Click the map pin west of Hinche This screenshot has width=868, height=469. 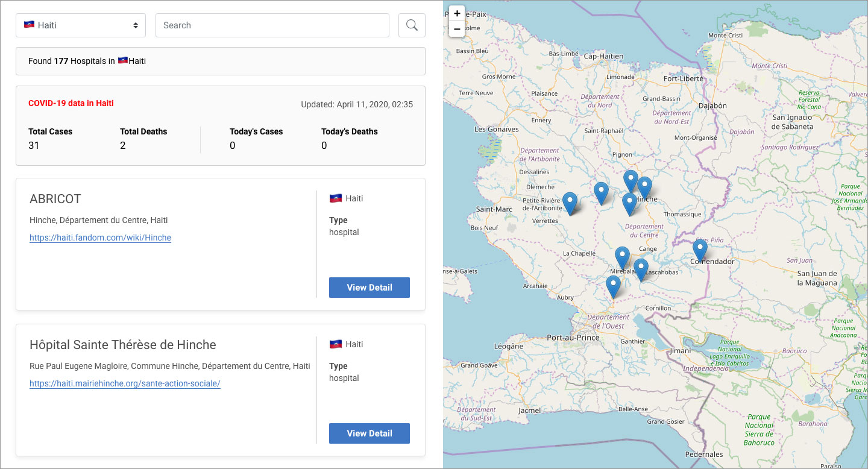pos(601,193)
